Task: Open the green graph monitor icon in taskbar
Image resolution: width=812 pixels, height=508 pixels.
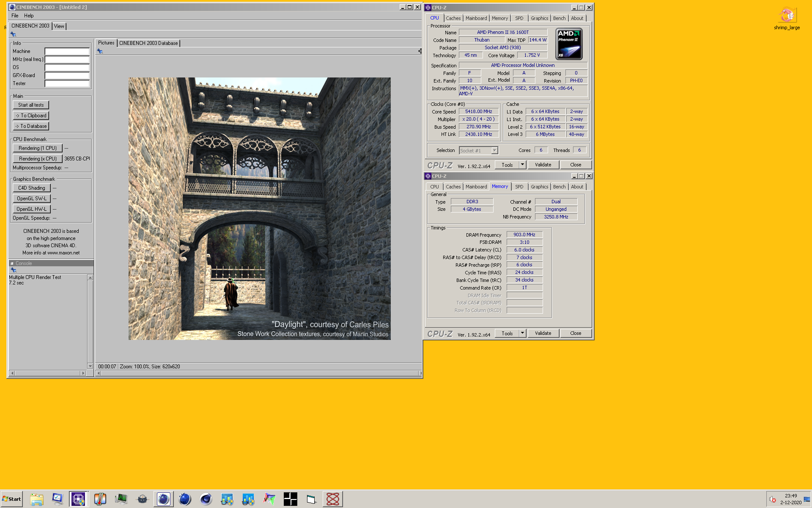Action: 121,500
